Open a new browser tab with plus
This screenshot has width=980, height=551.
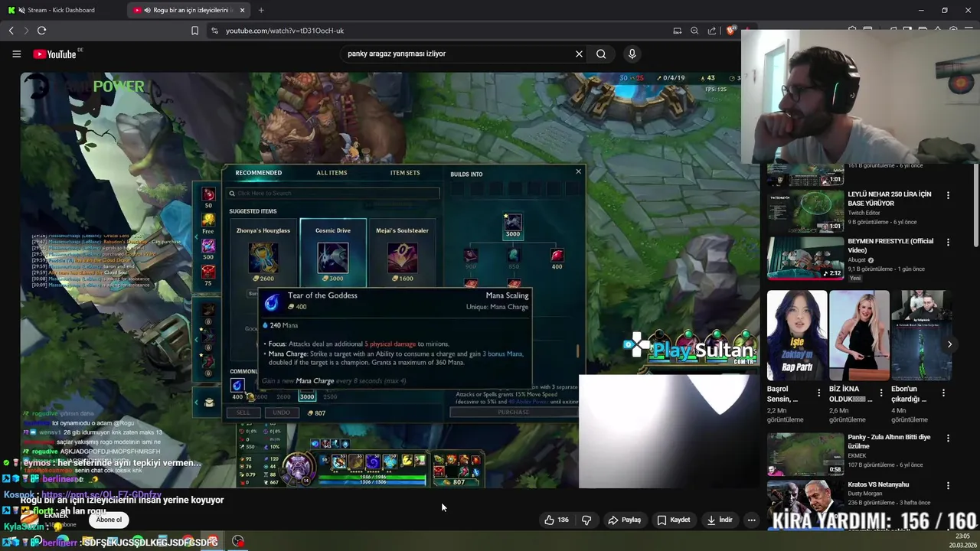(x=261, y=10)
